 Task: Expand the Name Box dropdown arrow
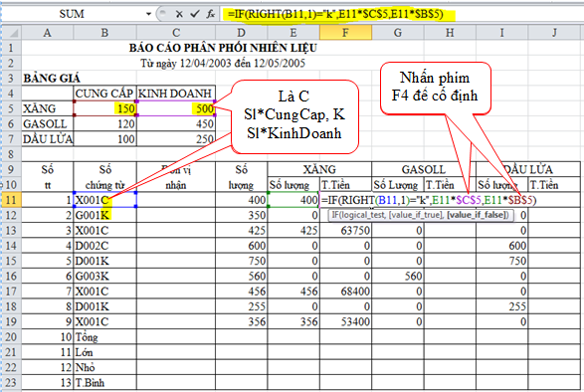tap(148, 14)
